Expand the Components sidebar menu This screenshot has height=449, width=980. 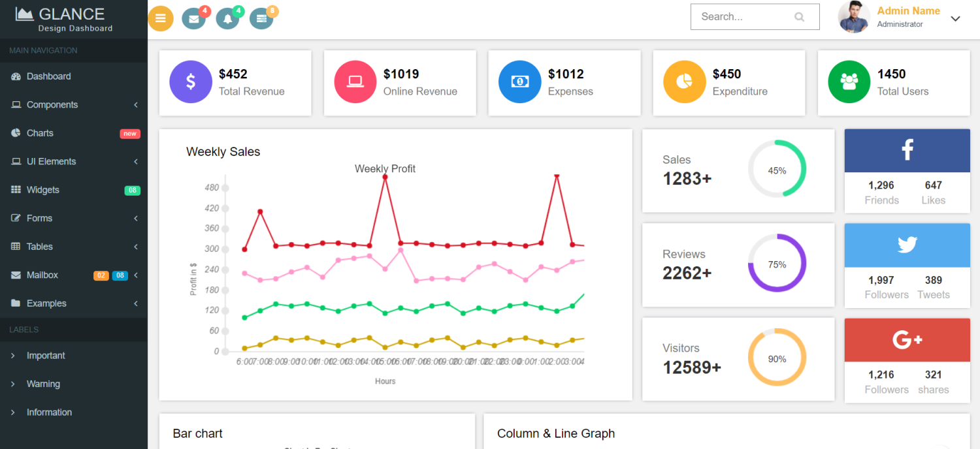pyautogui.click(x=52, y=104)
